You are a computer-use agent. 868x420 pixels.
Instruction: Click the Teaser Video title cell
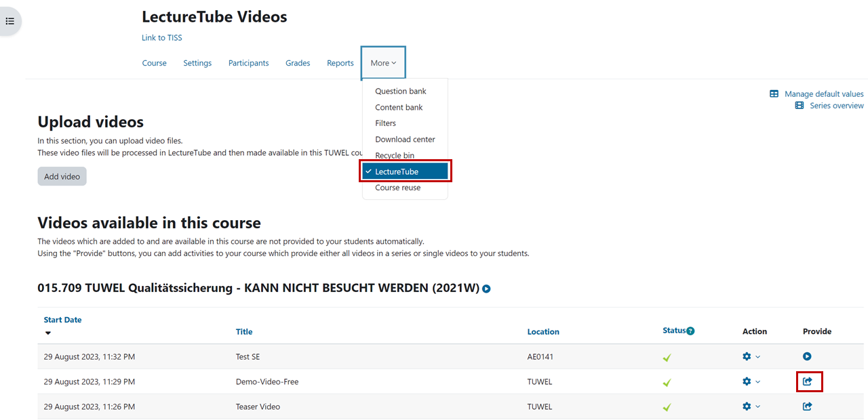click(x=258, y=406)
